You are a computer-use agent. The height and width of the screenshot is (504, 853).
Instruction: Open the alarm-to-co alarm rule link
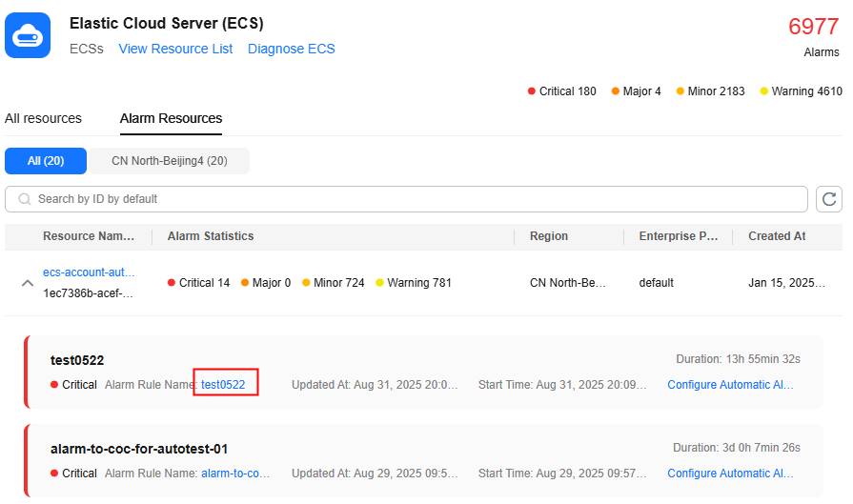[235, 474]
